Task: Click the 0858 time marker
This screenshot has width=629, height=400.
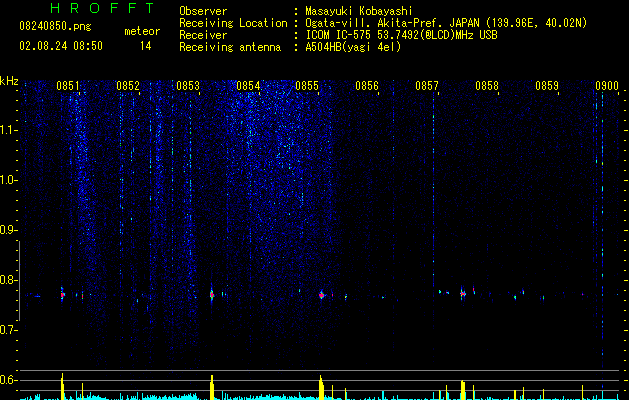Action: 487,86
